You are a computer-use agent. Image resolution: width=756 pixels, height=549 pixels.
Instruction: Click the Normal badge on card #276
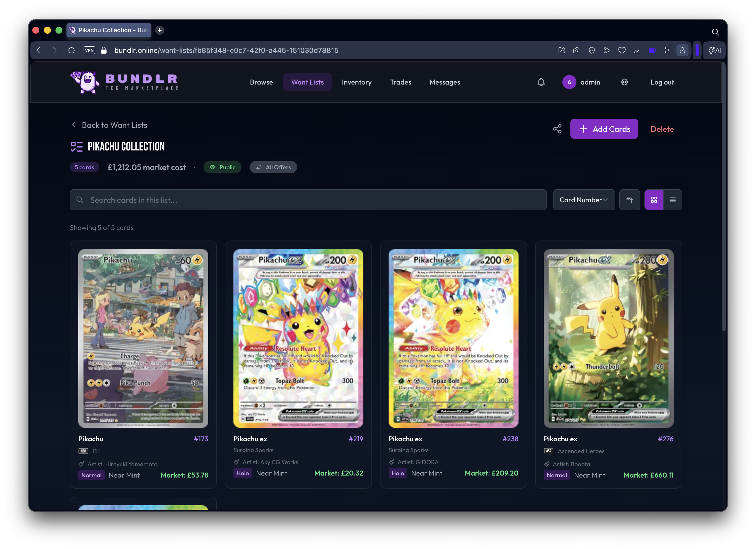[556, 475]
